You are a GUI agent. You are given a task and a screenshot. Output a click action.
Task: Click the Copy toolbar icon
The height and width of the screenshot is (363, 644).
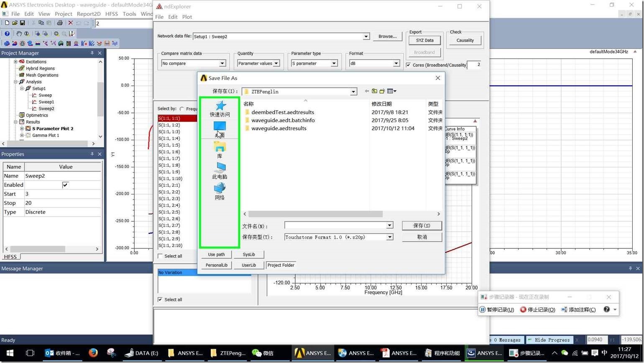[x=41, y=23]
